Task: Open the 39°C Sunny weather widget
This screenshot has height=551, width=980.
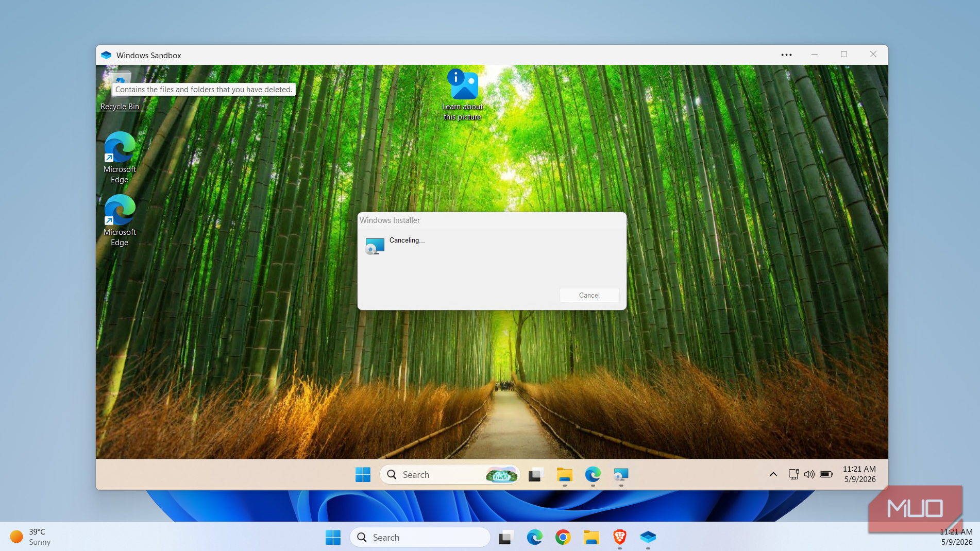Action: 31,537
